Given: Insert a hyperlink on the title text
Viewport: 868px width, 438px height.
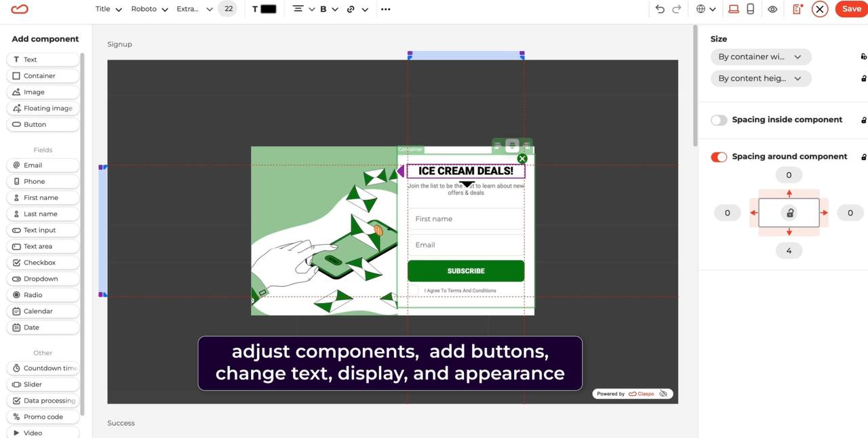Looking at the screenshot, I should pyautogui.click(x=349, y=7).
